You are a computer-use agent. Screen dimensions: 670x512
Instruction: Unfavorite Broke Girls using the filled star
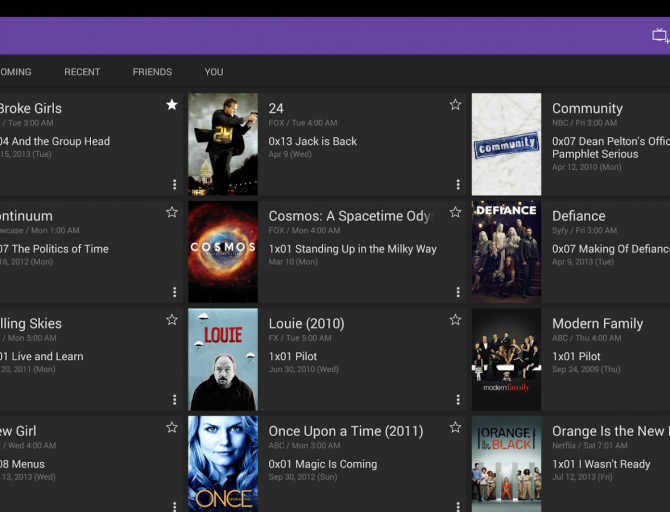(x=172, y=105)
